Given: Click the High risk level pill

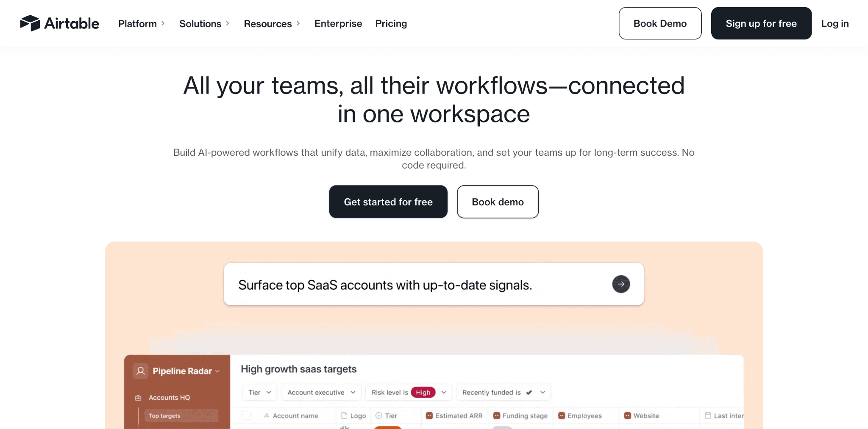Looking at the screenshot, I should click(x=423, y=392).
